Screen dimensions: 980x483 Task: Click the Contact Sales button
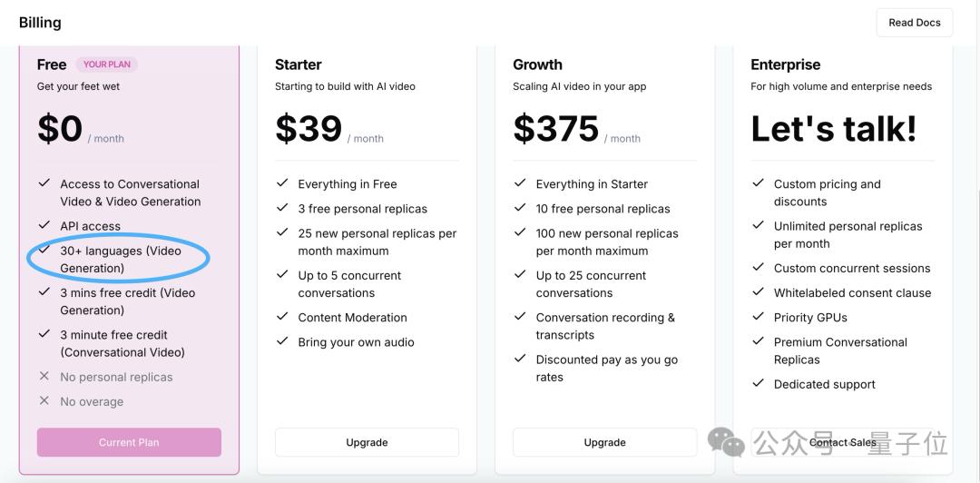842,442
